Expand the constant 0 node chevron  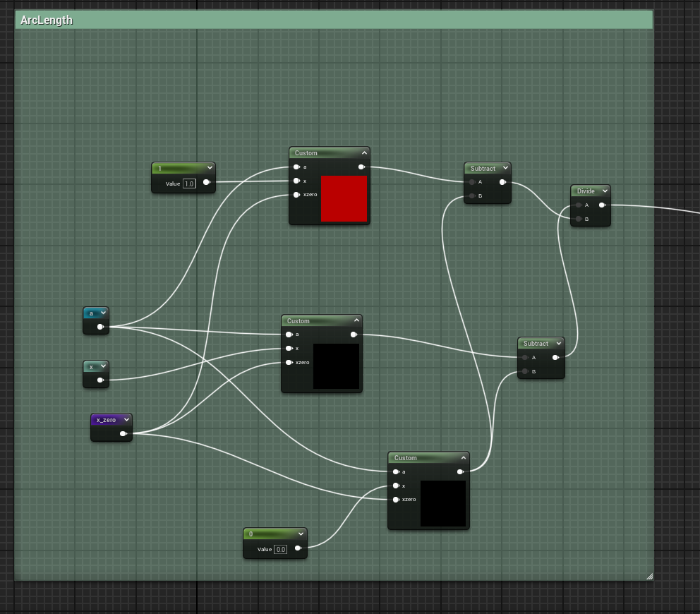301,534
